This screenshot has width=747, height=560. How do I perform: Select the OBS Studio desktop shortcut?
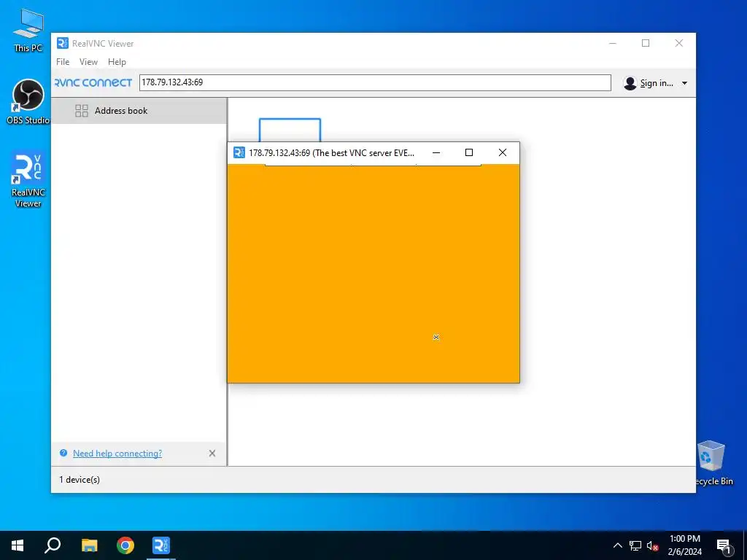click(28, 102)
